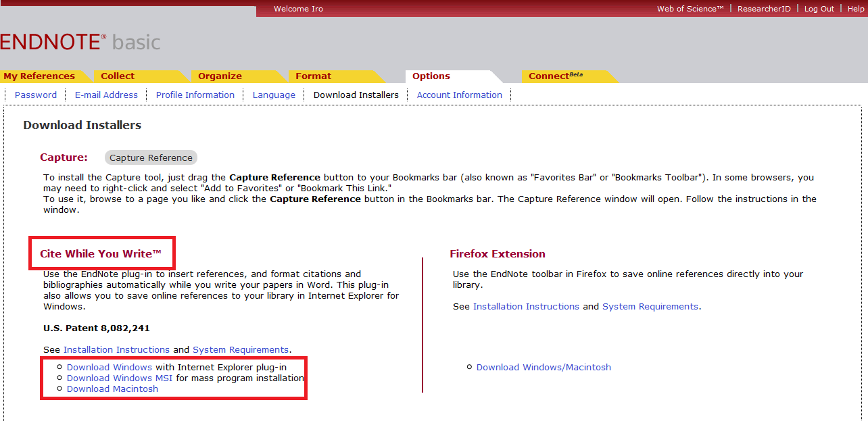Click the Log Out link

pos(819,9)
